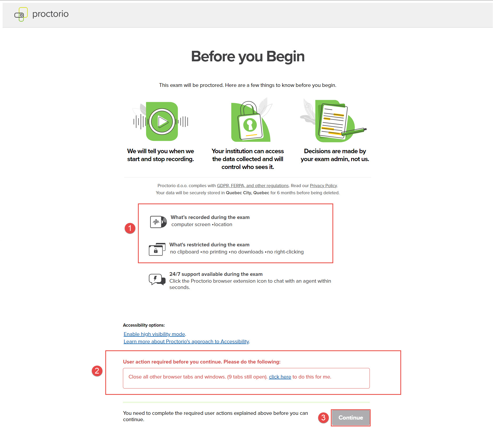The width and height of the screenshot is (493, 448).
Task: Click 'This exam will be proctored' sentence
Action: 248,85
